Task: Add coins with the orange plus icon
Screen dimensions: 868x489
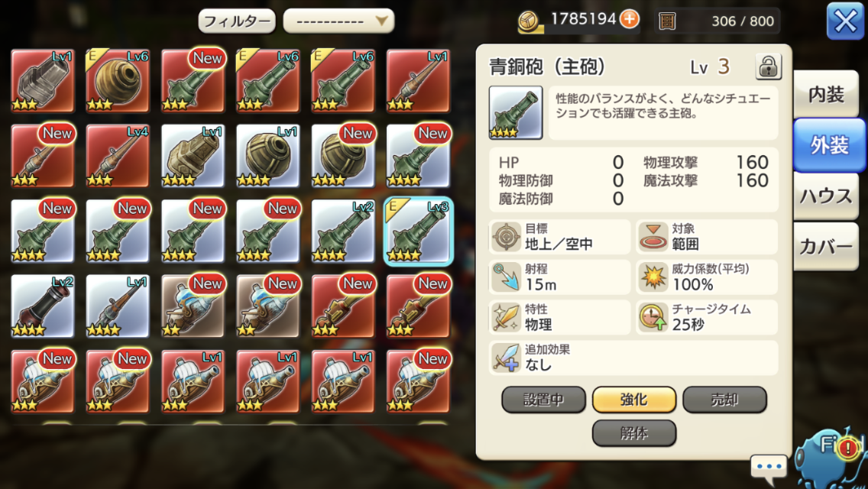Action: [629, 19]
